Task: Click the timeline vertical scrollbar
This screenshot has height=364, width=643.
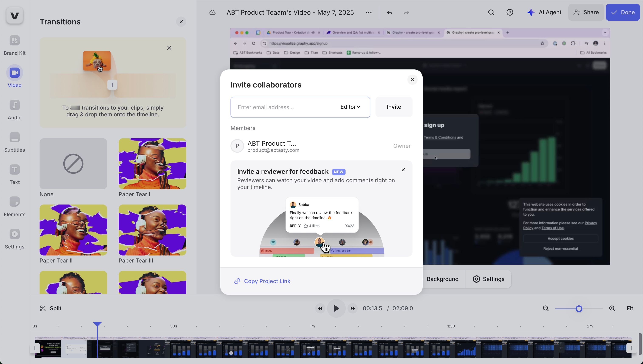Action: [x=640, y=344]
